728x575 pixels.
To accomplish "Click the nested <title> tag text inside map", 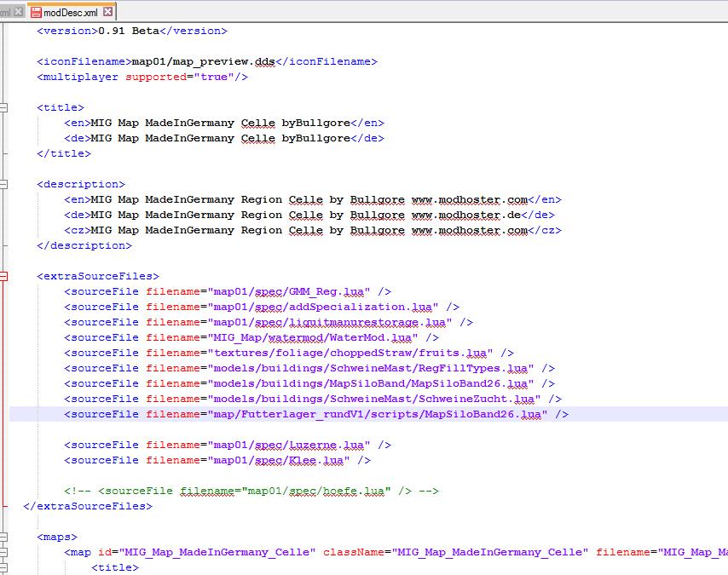I will (115, 567).
